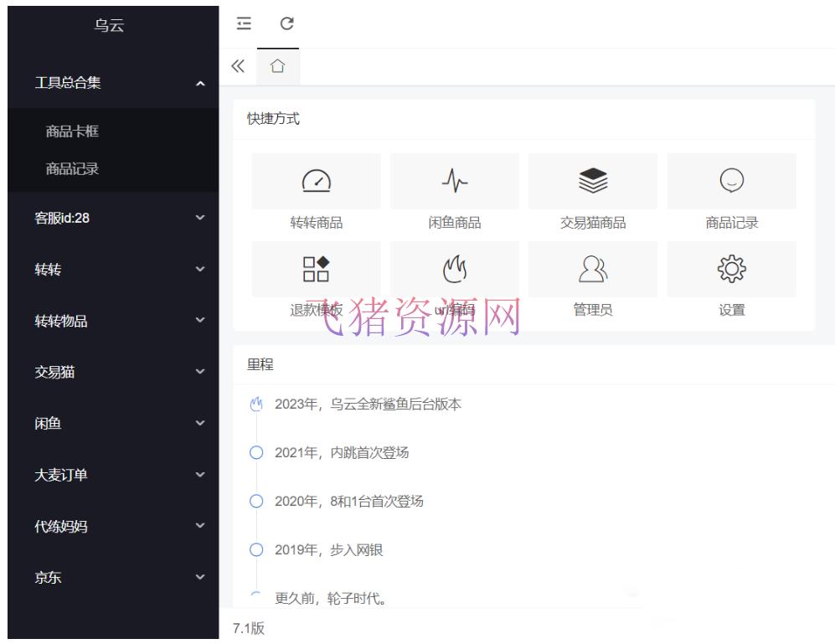The width and height of the screenshot is (835, 644).
Task: Expand the 京东 sidebar chevron
Action: click(x=200, y=577)
